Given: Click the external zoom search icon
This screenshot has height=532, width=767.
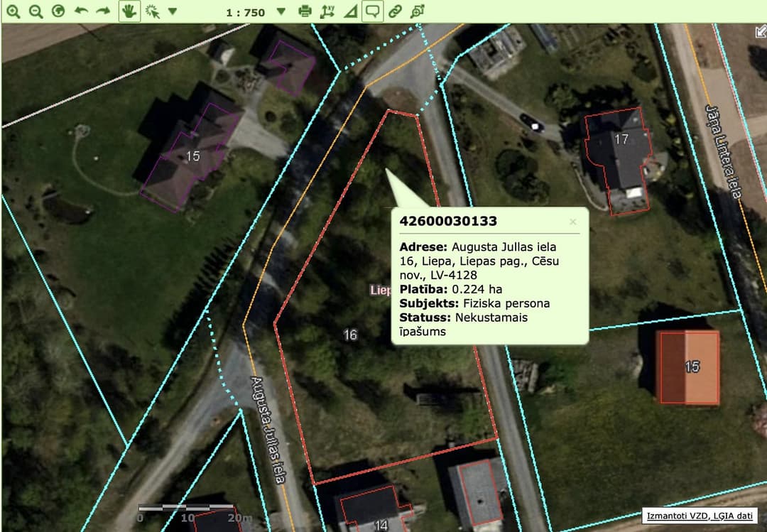Looking at the screenshot, I should coord(418,11).
